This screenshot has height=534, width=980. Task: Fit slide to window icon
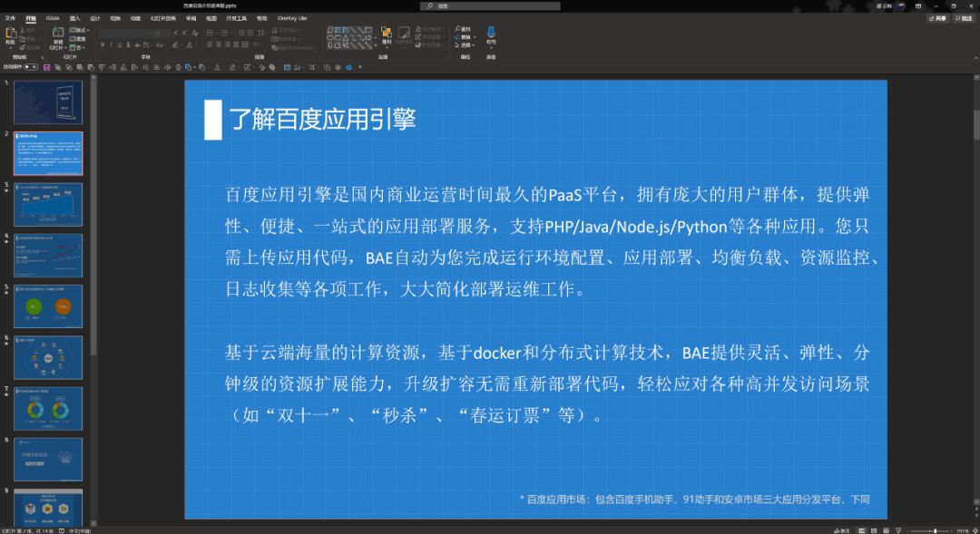pyautogui.click(x=975, y=531)
